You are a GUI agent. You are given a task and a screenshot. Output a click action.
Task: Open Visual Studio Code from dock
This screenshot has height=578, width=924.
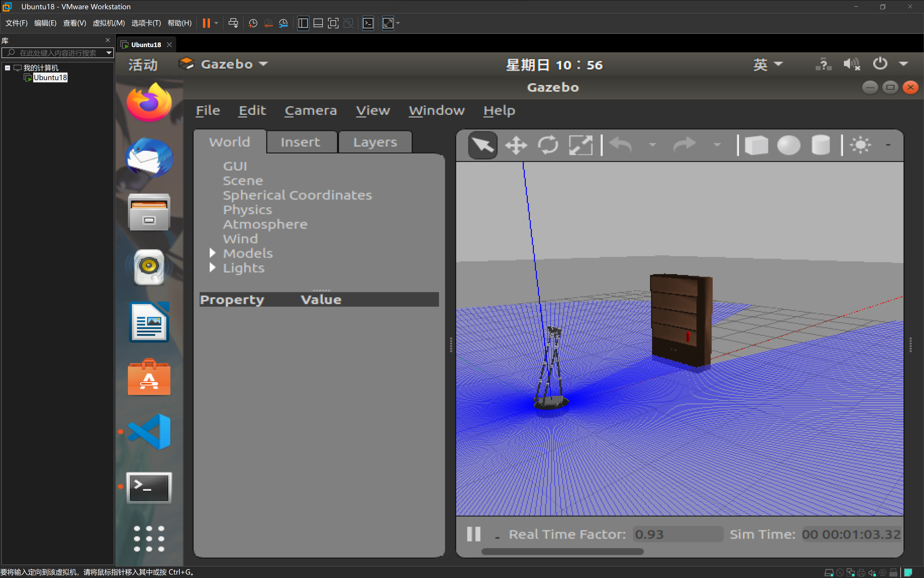point(149,431)
